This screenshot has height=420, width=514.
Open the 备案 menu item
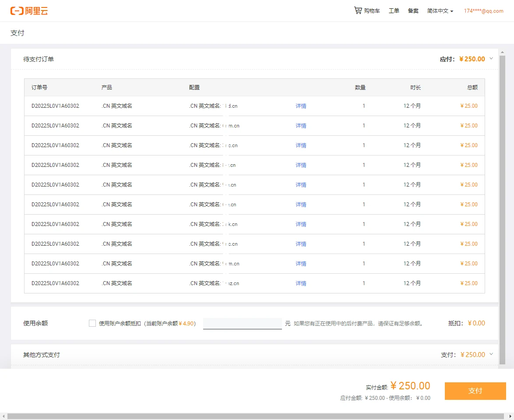[x=413, y=11]
